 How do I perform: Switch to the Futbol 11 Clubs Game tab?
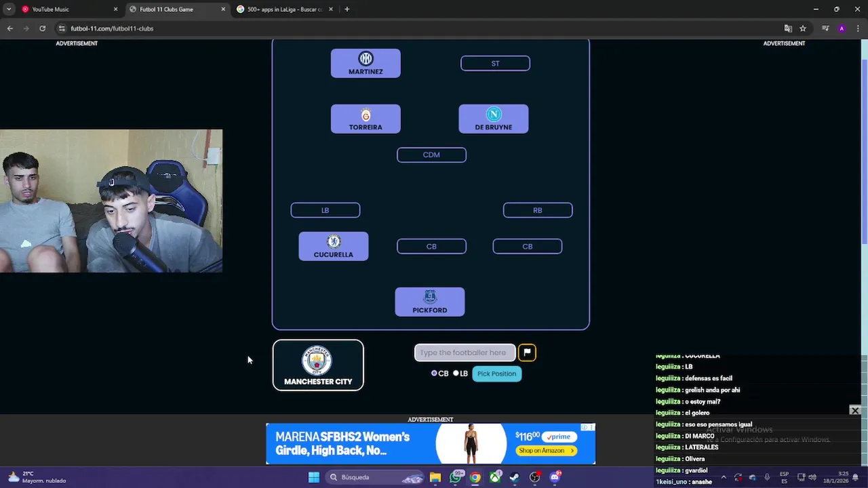click(x=176, y=9)
